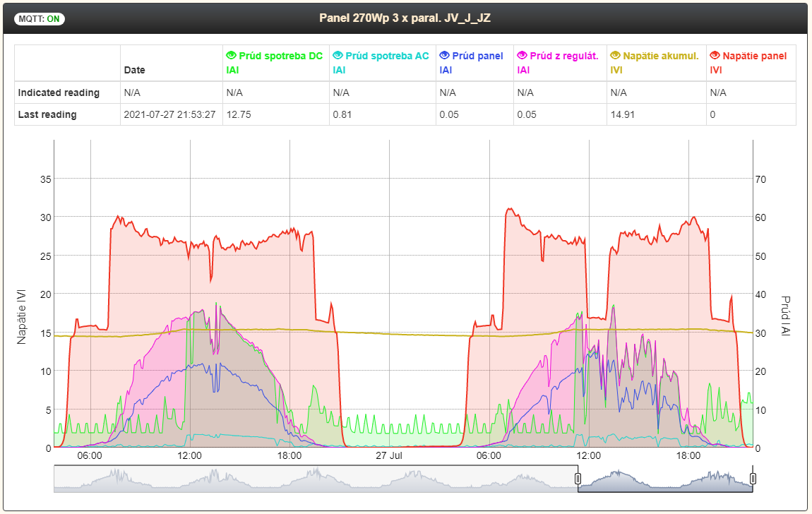The height and width of the screenshot is (514, 812).
Task: Click the Napätie akumul. label text
Action: click(661, 56)
